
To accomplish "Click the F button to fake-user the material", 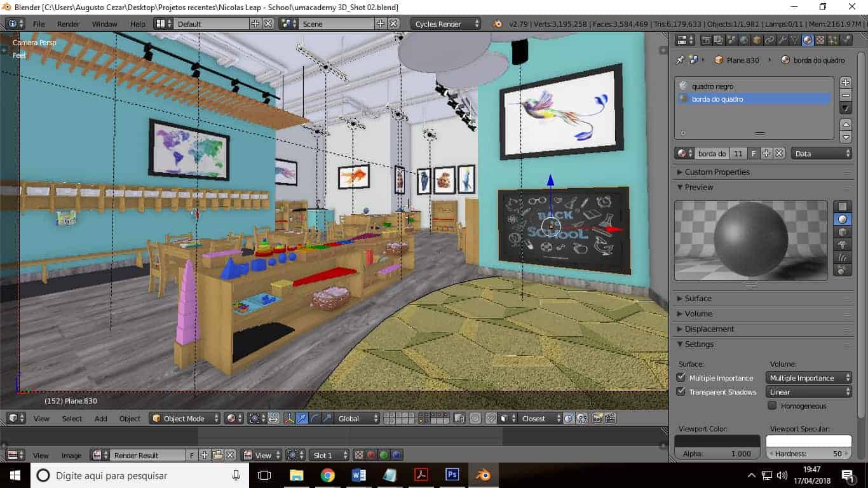I will (x=755, y=153).
